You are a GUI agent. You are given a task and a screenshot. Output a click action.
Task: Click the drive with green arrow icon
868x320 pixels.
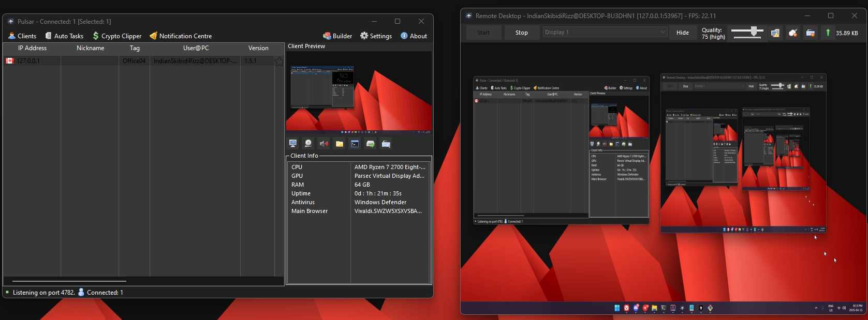click(x=371, y=144)
